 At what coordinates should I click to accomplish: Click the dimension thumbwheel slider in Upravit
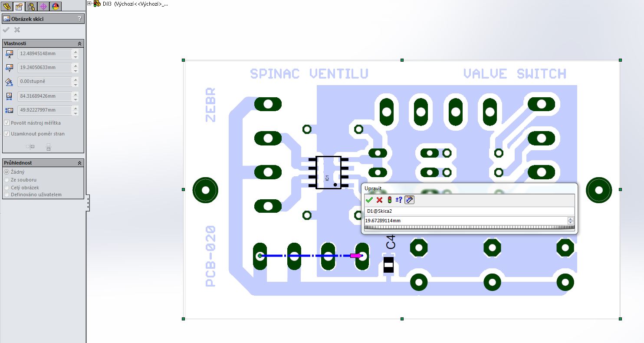click(469, 227)
